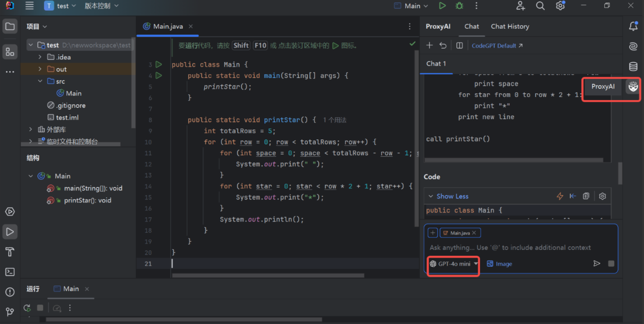Open the Database tool window

[x=634, y=67]
